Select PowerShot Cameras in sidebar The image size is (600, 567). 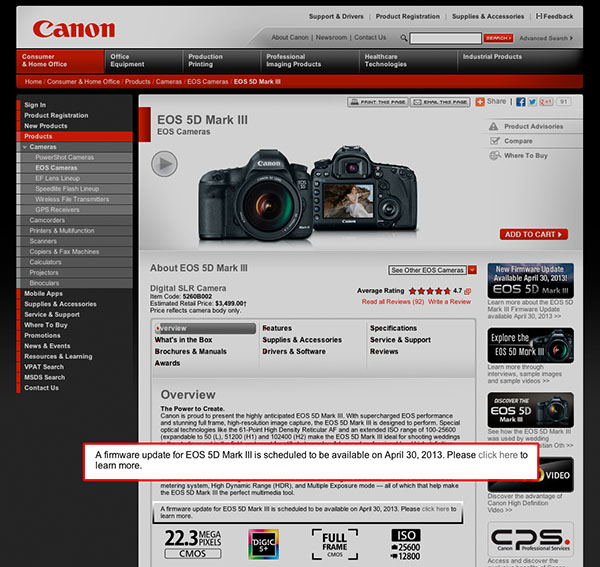pos(64,157)
